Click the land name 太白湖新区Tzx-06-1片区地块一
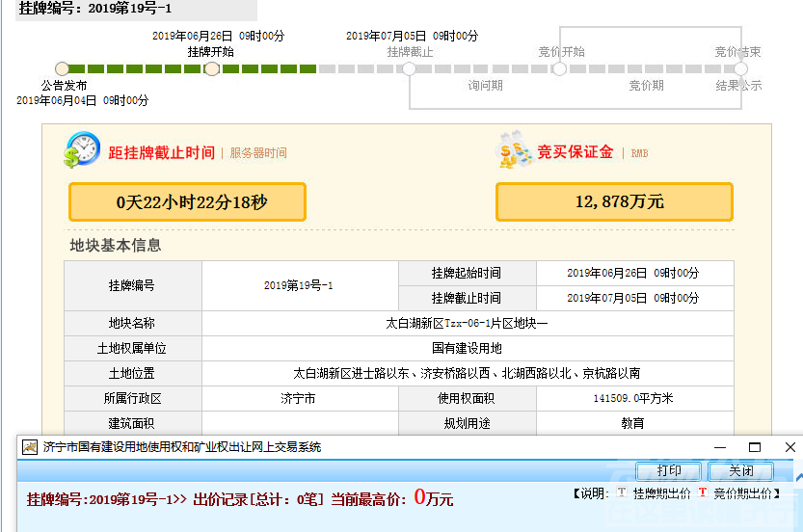Screen dimensions: 803x532 tap(468, 323)
